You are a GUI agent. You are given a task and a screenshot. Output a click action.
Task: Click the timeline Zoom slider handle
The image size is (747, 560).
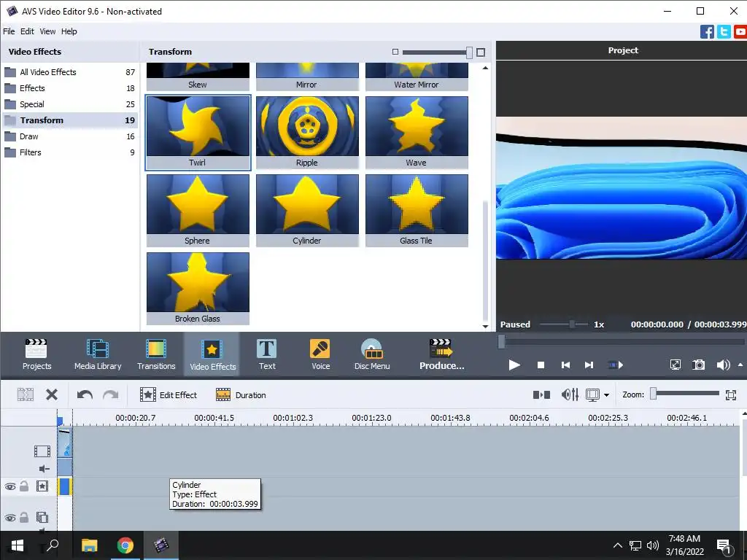click(x=654, y=393)
